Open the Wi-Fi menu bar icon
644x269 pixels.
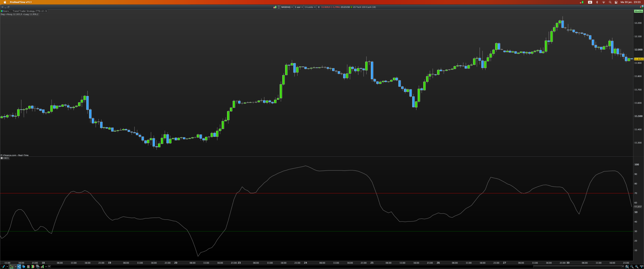pos(603,2)
